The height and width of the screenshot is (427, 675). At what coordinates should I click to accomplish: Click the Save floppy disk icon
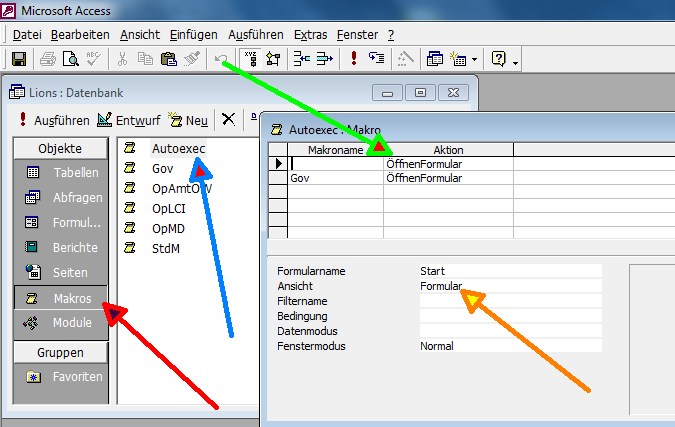[x=19, y=59]
